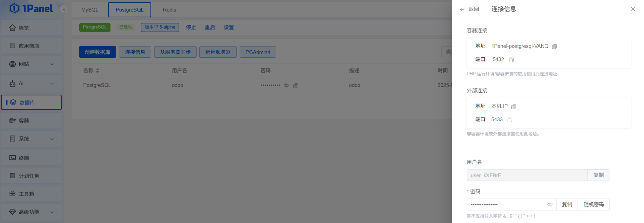Copy the container address 1Panel-postgresql-VANQ
Viewport: 644px width, 223px height.
pyautogui.click(x=555, y=47)
